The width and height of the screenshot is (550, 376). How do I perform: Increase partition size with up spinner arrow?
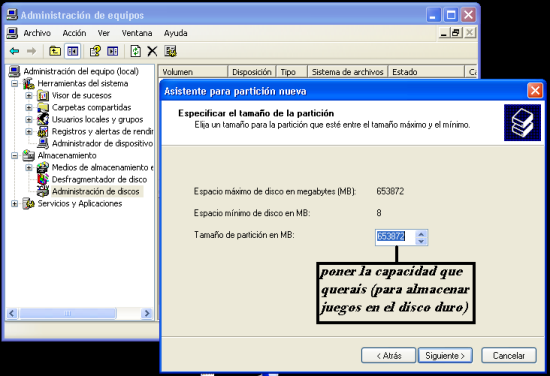[x=421, y=234]
